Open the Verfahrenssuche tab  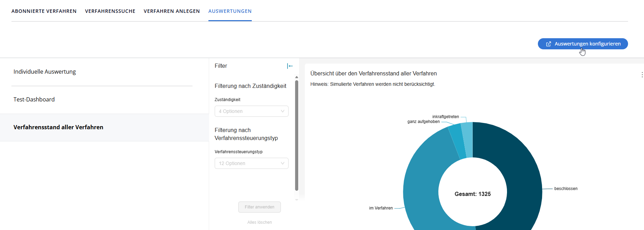110,11
